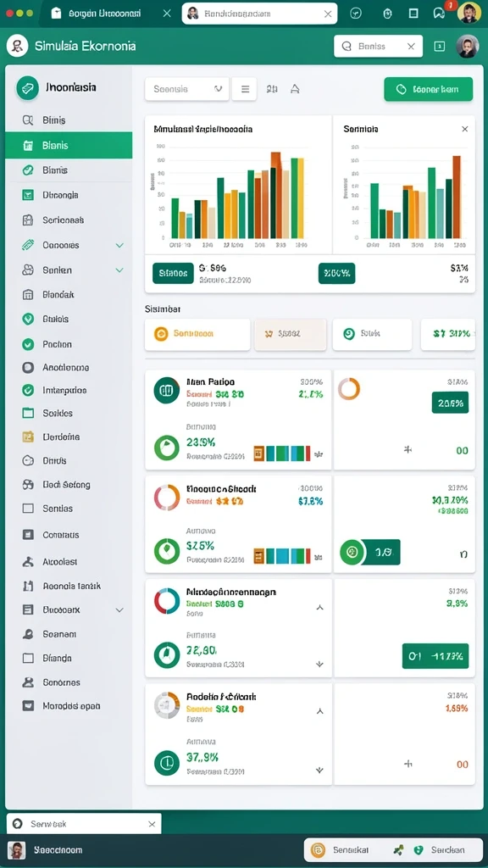Click the Benirs search field in header
Screen dimensions: 488x868
(379, 47)
